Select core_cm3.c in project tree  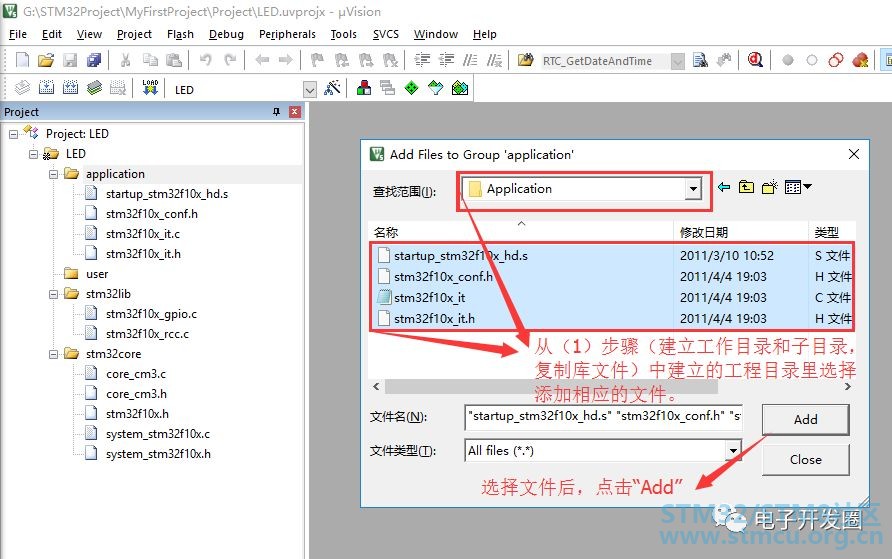(136, 374)
